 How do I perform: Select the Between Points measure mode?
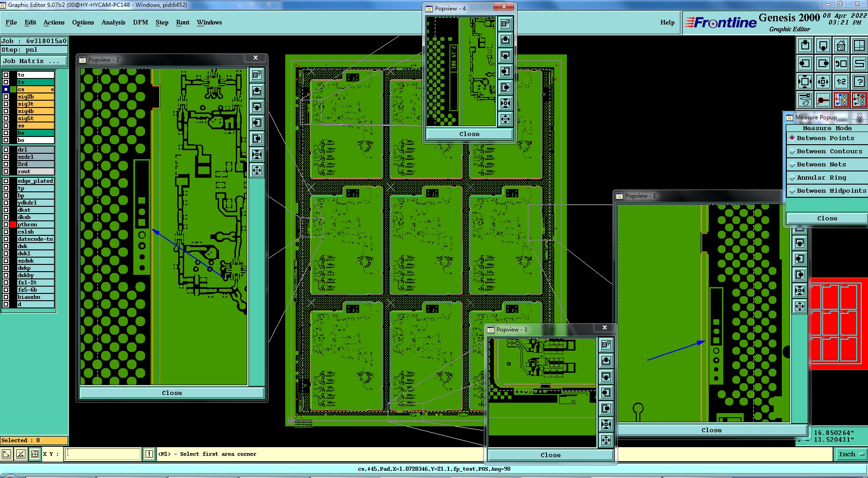pos(825,138)
